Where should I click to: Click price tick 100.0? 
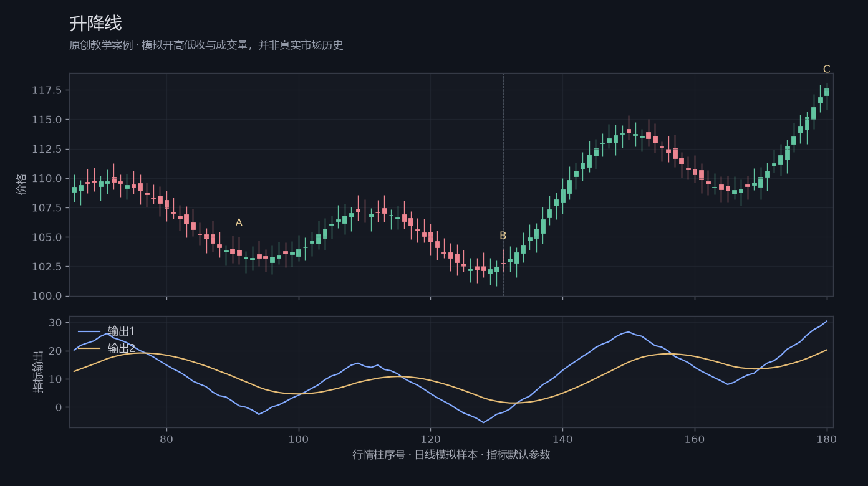[47, 296]
